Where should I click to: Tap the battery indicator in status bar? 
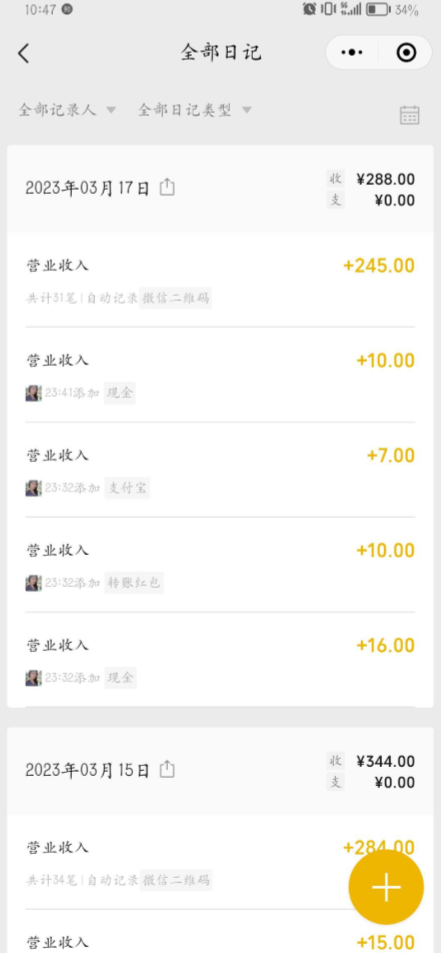tap(378, 10)
